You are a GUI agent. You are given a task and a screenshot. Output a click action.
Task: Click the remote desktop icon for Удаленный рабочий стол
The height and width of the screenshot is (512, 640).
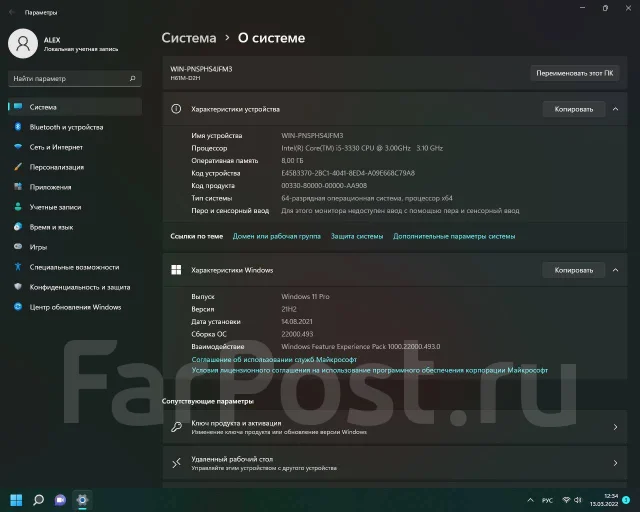(176, 463)
